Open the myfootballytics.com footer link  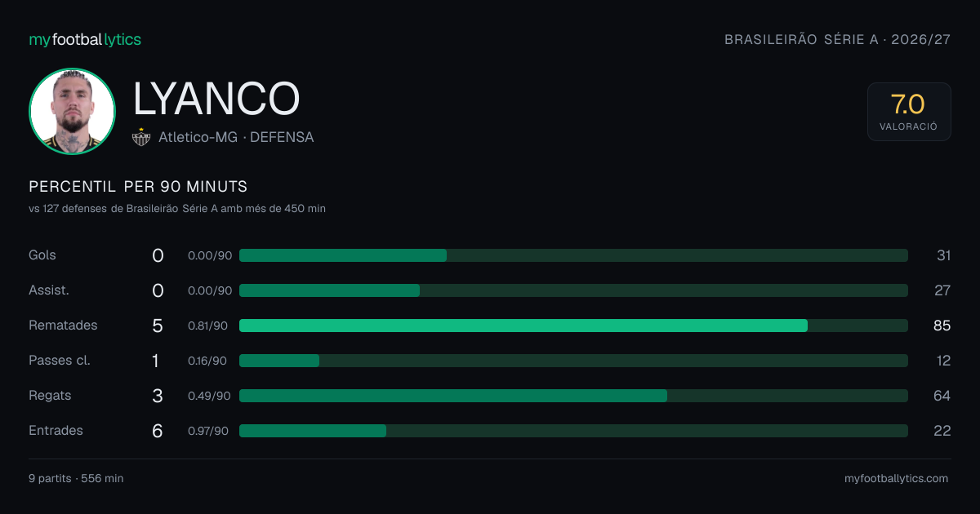pos(897,479)
